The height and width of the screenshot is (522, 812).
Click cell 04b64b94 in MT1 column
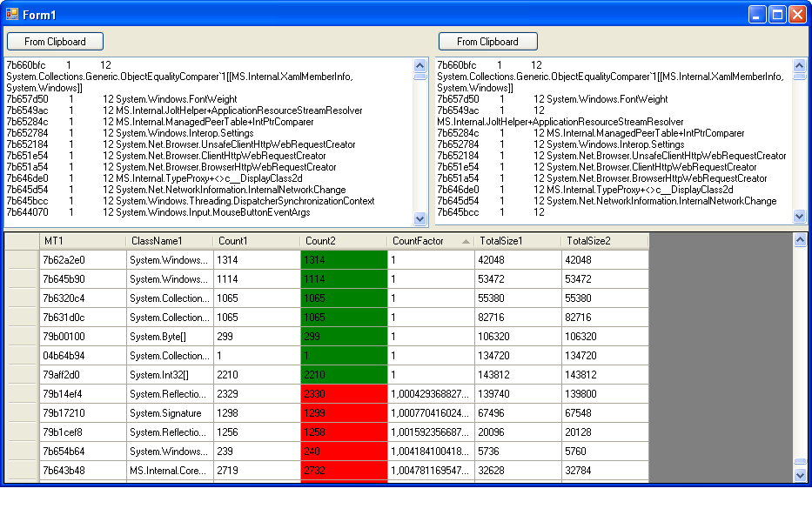click(83, 356)
